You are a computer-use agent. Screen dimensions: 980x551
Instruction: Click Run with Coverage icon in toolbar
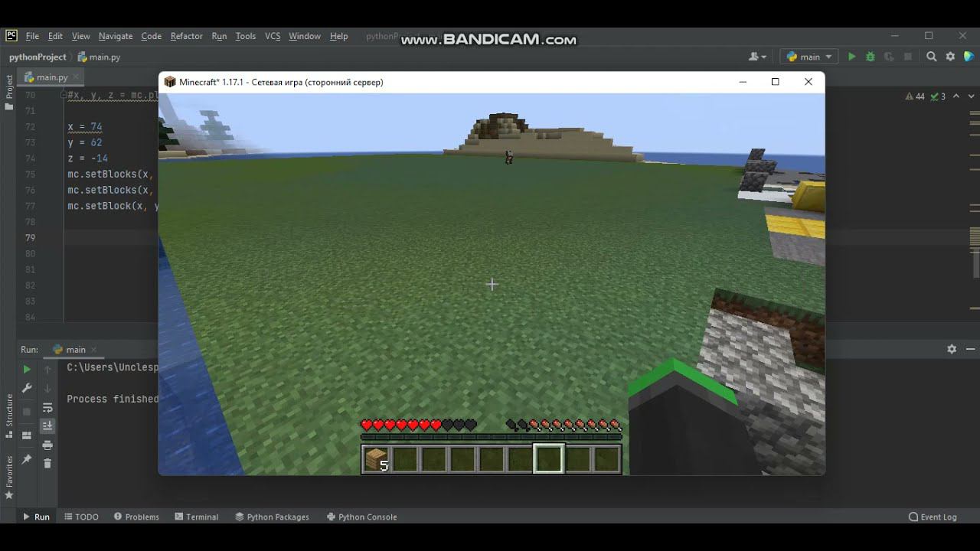point(889,57)
